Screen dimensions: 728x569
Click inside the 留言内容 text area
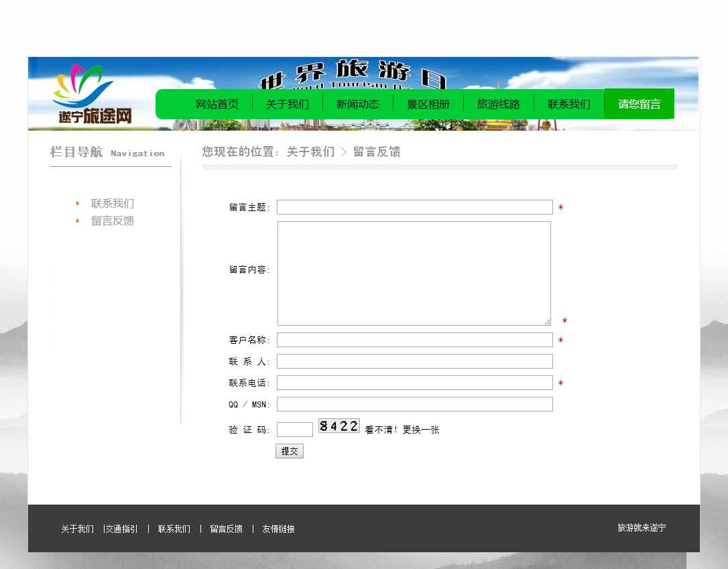click(x=414, y=273)
